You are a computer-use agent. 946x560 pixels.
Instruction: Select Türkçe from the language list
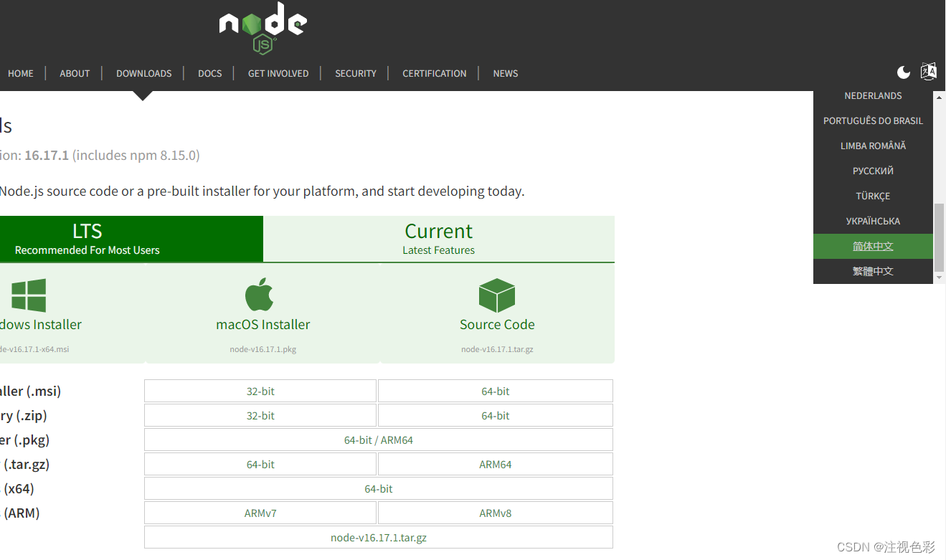(873, 195)
